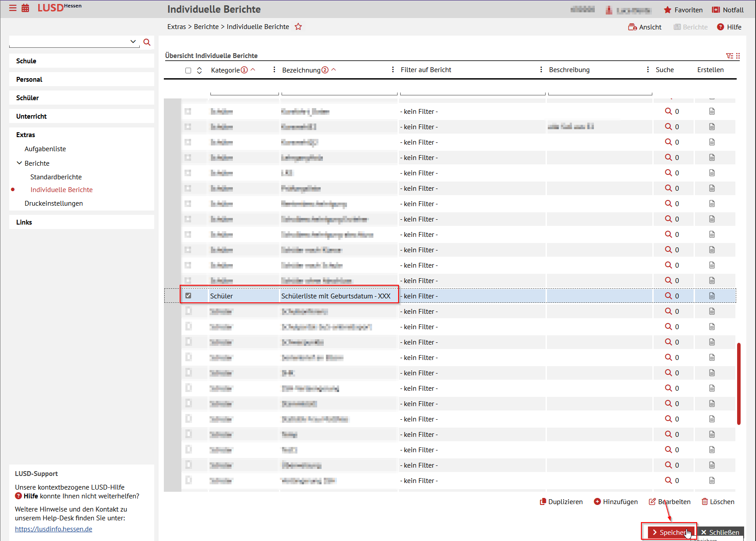This screenshot has height=541, width=756.
Task: Sort table by Bezeichnung column header
Action: point(301,70)
